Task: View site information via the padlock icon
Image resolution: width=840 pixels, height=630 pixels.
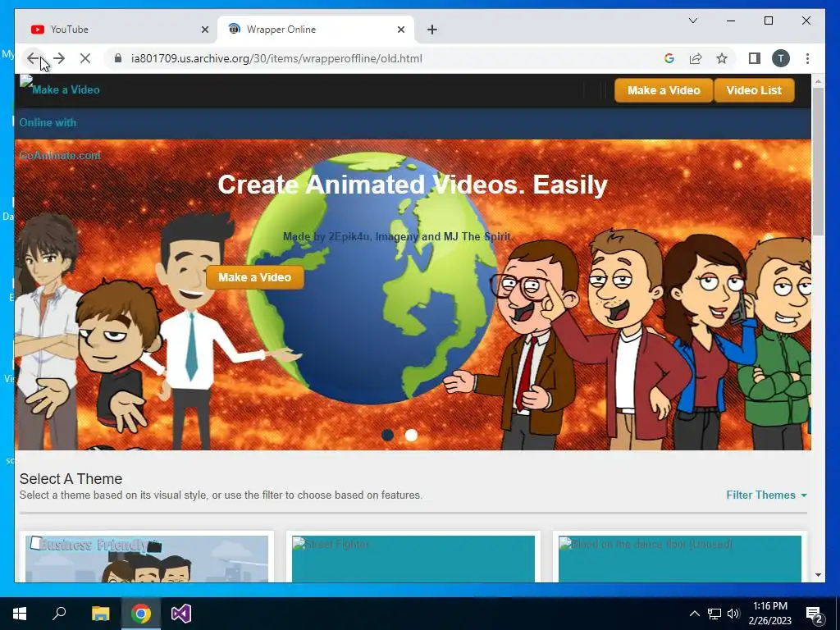Action: point(118,58)
